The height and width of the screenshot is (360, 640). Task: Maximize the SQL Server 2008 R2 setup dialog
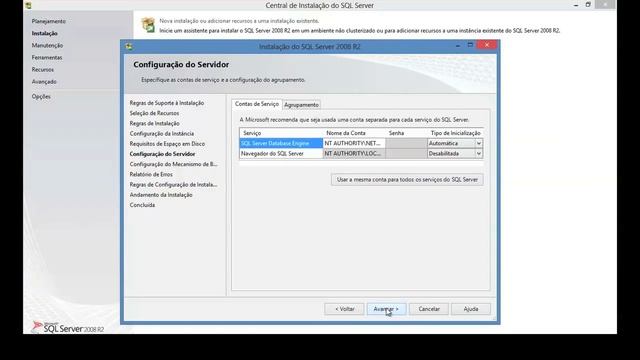click(x=470, y=45)
